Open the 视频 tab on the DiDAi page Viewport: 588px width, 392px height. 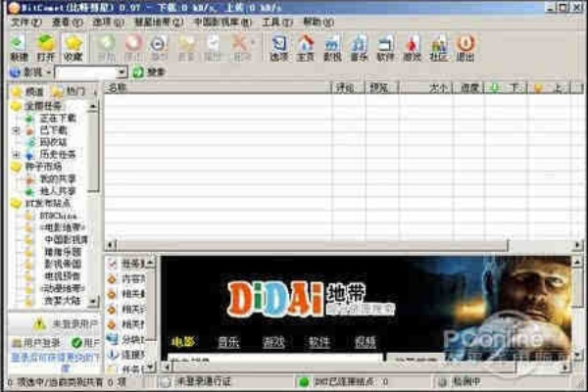click(x=366, y=342)
